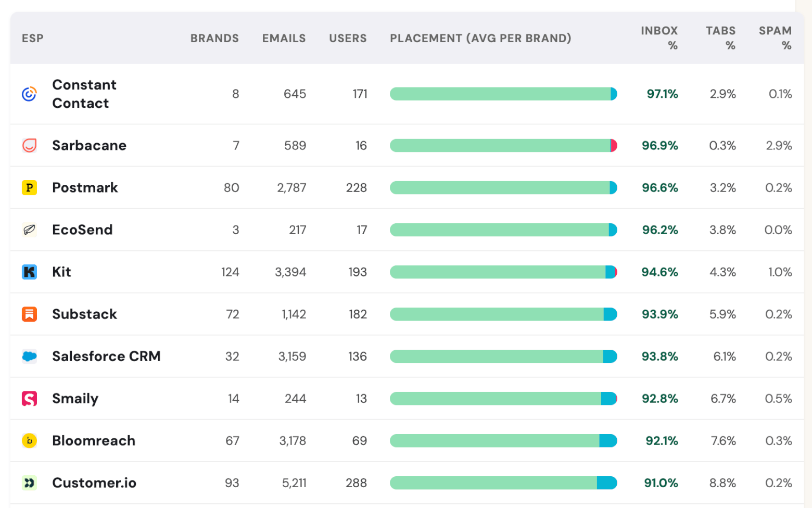Select the Customer.io name
This screenshot has width=812, height=508.
pyautogui.click(x=94, y=482)
